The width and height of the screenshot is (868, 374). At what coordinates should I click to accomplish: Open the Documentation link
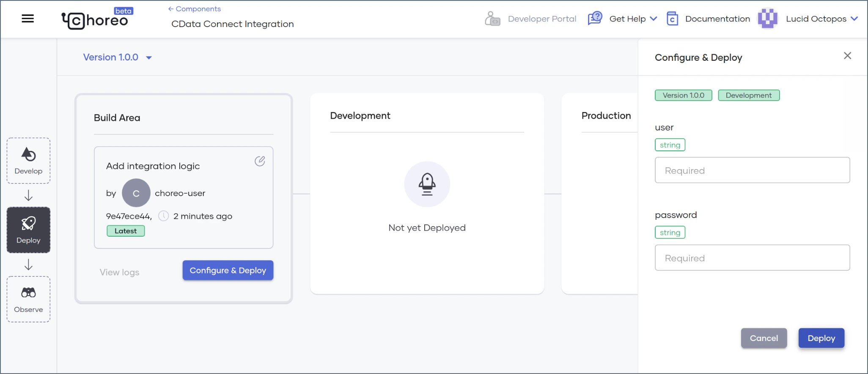pyautogui.click(x=717, y=19)
